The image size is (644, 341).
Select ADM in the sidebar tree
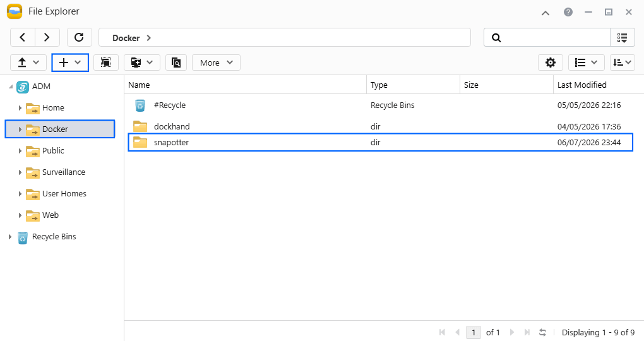tap(41, 87)
